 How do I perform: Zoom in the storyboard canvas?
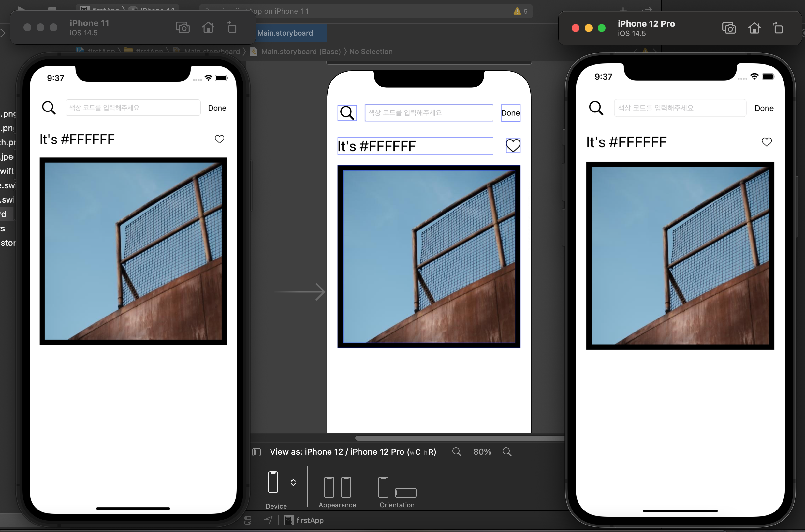507,451
